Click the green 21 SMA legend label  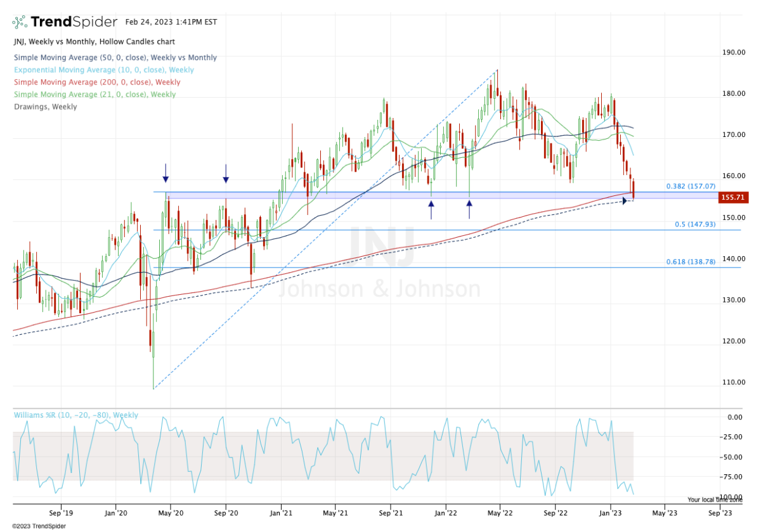coord(94,94)
